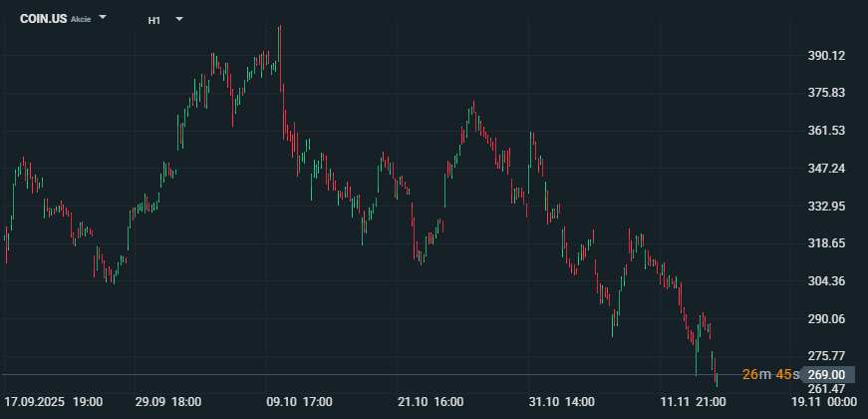Click the 304.36 price axis label
The width and height of the screenshot is (868, 419).
point(826,281)
